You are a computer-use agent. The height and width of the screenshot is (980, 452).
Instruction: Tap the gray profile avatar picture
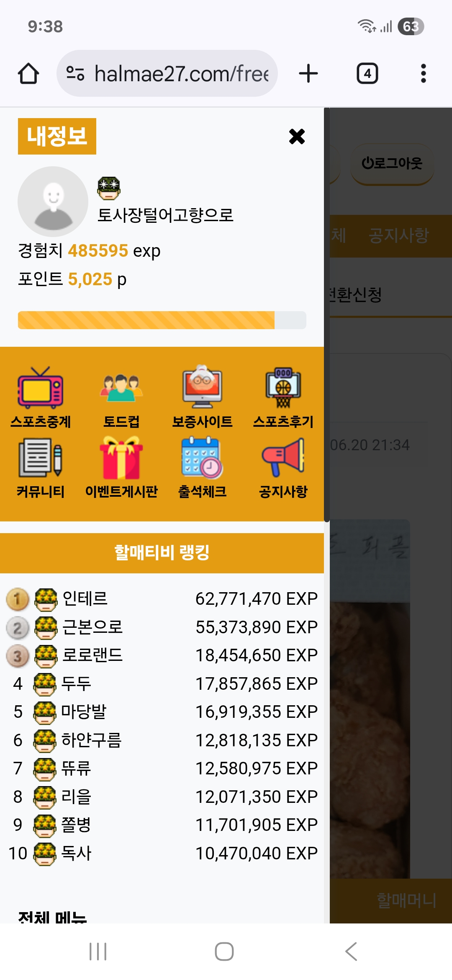(x=53, y=201)
